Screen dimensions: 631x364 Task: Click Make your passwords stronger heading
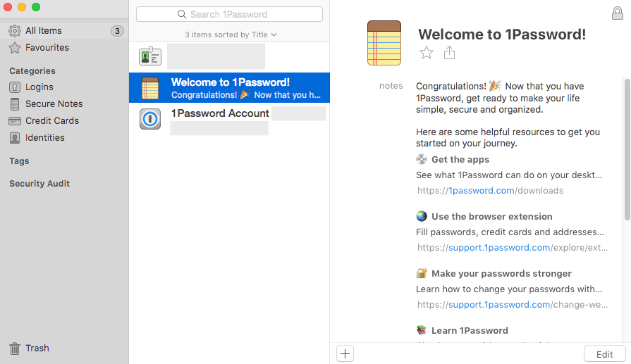pos(501,274)
